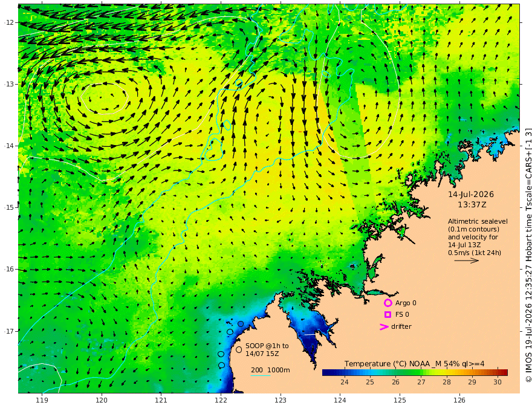
Task: Click the magenta Argo circle legend icon
Action: click(388, 303)
